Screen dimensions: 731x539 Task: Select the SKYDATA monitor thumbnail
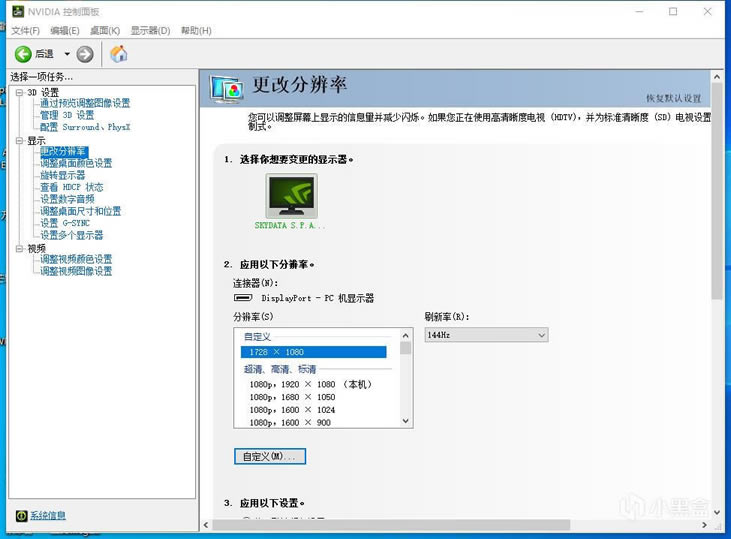click(291, 196)
